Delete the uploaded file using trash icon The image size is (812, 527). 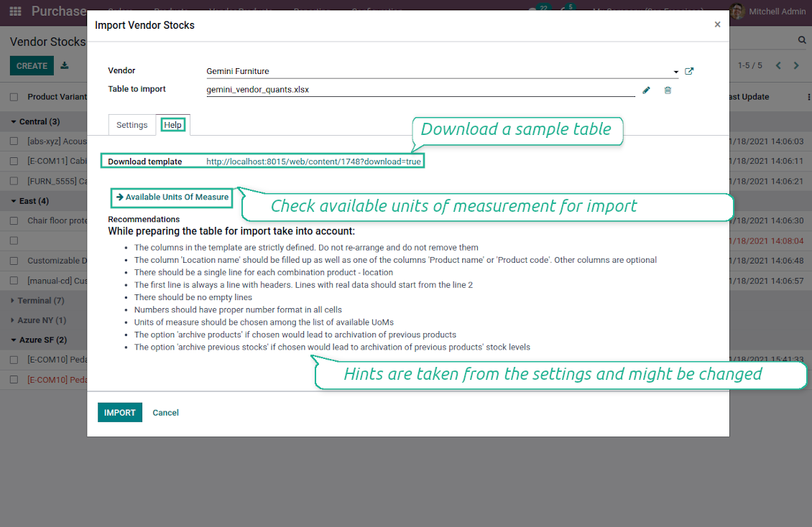(668, 90)
